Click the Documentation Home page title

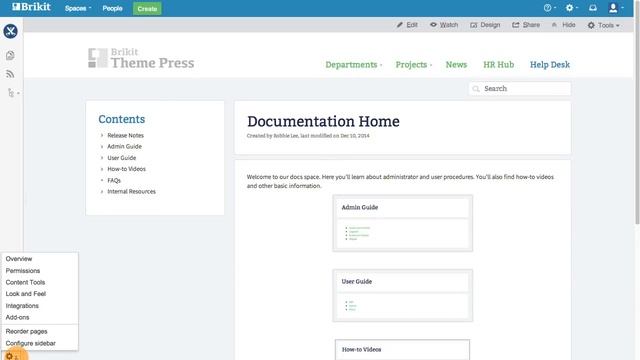(323, 121)
